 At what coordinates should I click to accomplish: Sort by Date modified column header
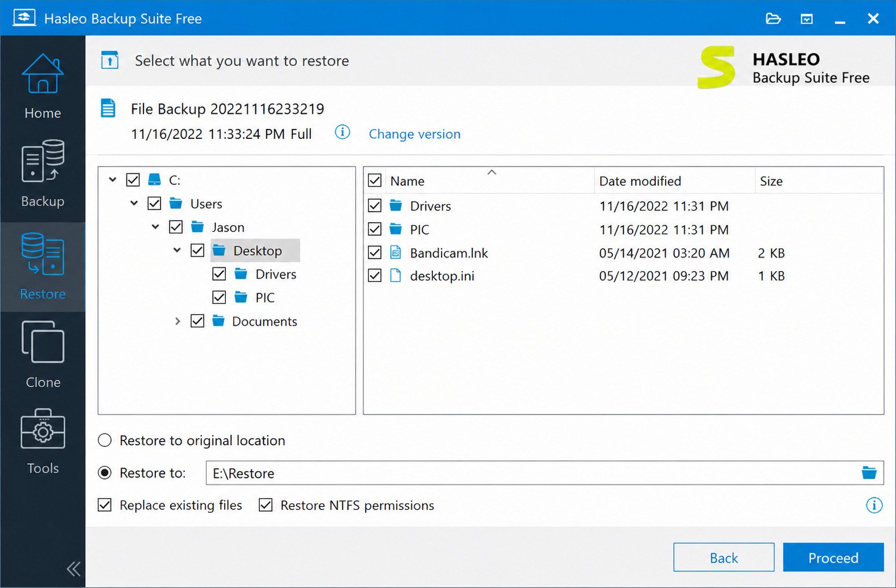[x=674, y=181]
